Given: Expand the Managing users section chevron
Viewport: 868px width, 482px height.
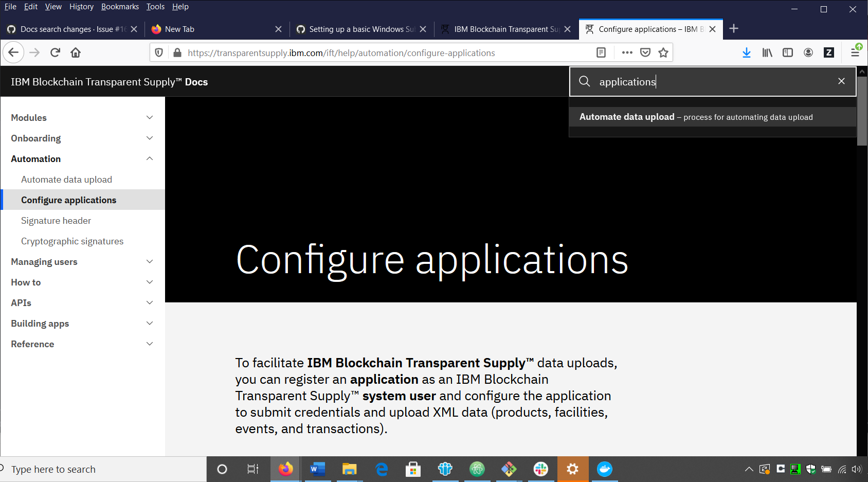Looking at the screenshot, I should (150, 261).
